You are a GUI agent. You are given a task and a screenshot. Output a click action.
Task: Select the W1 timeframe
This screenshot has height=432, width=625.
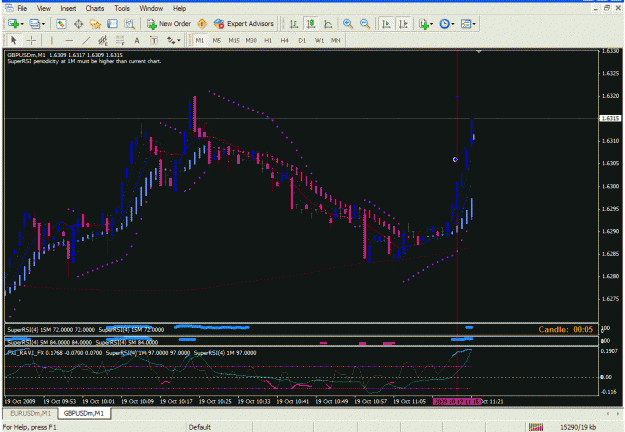(x=319, y=40)
